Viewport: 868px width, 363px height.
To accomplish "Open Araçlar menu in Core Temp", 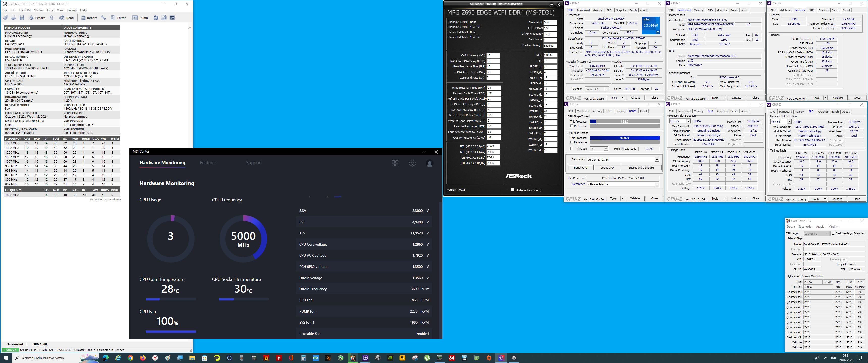I will pyautogui.click(x=821, y=227).
